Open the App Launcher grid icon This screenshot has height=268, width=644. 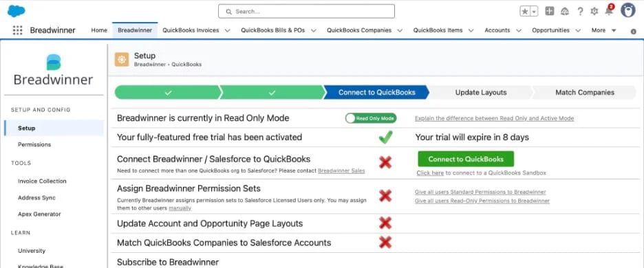coord(17,30)
